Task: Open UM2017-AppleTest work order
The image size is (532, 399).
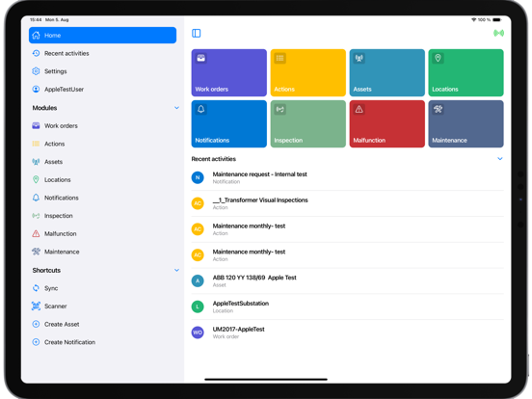Action: 347,332
